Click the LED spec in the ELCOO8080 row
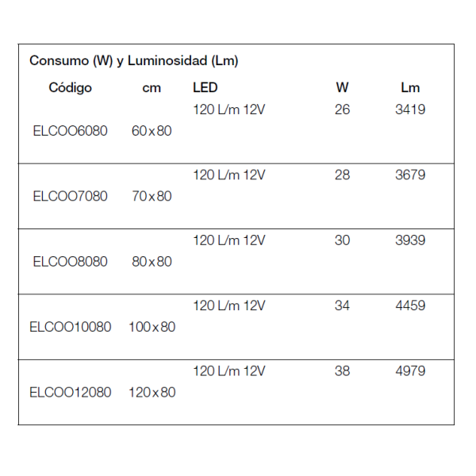This screenshot has height=476, width=476. click(229, 240)
